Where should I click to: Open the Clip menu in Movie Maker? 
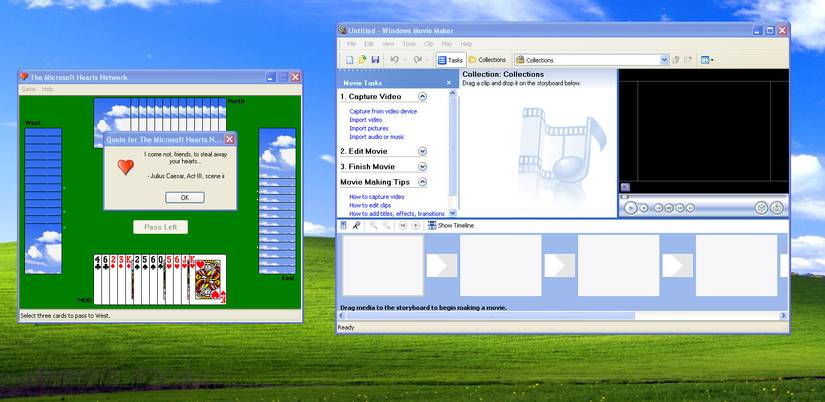point(428,44)
